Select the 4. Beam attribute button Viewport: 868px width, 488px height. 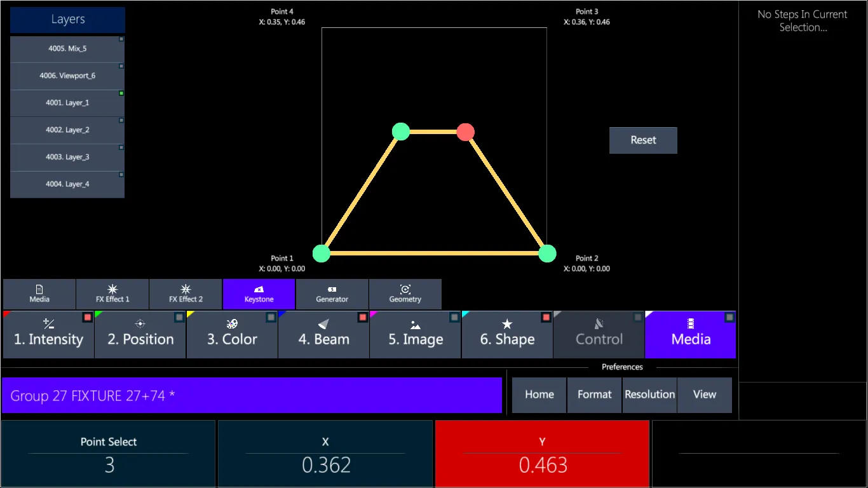(x=324, y=335)
